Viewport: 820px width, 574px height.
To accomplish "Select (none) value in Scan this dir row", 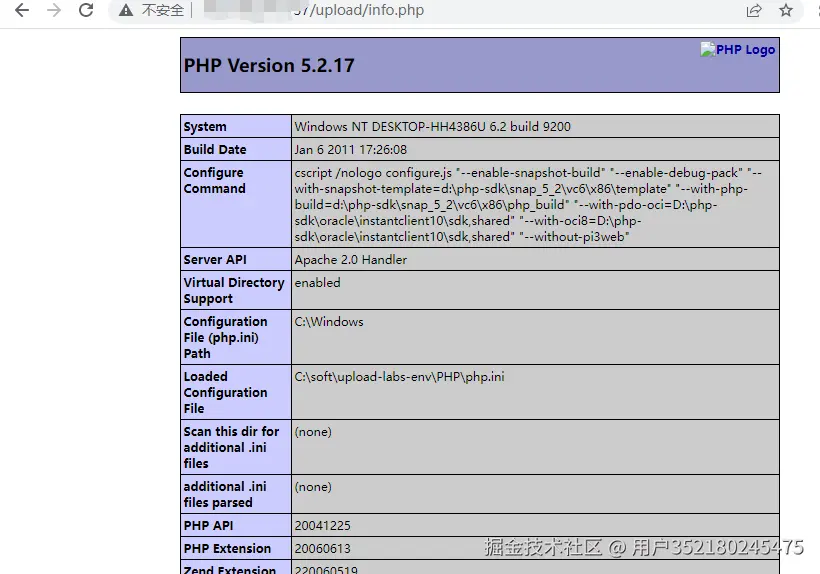I will pyautogui.click(x=313, y=432).
